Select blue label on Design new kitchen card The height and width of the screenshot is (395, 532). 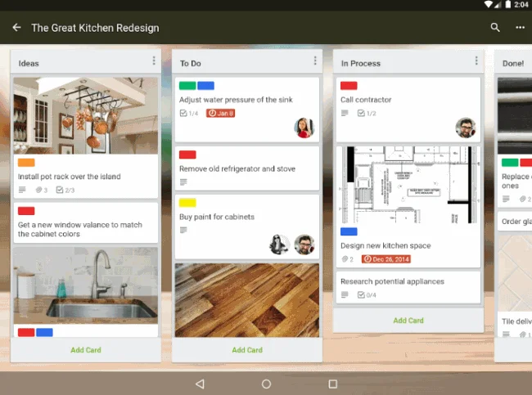click(x=349, y=231)
